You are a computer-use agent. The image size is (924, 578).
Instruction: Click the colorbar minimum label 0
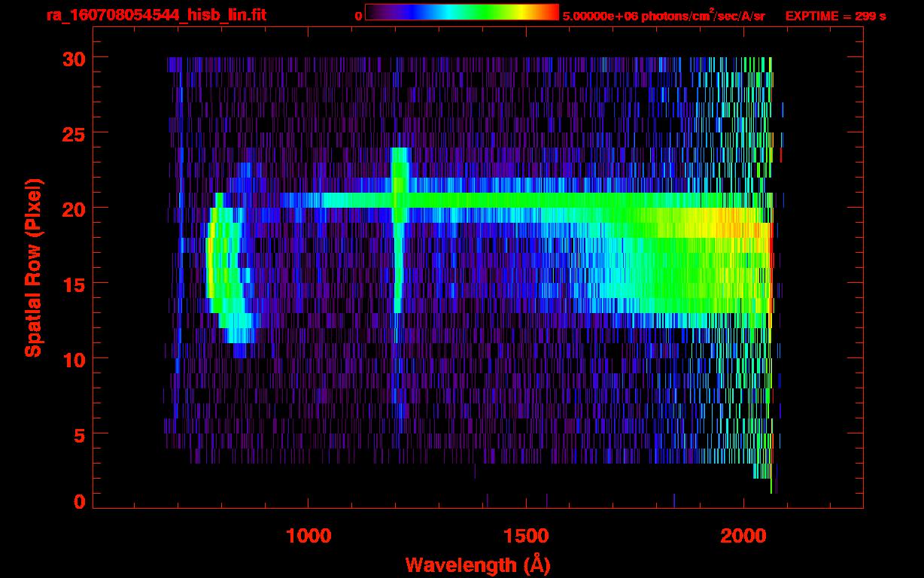pyautogui.click(x=358, y=16)
